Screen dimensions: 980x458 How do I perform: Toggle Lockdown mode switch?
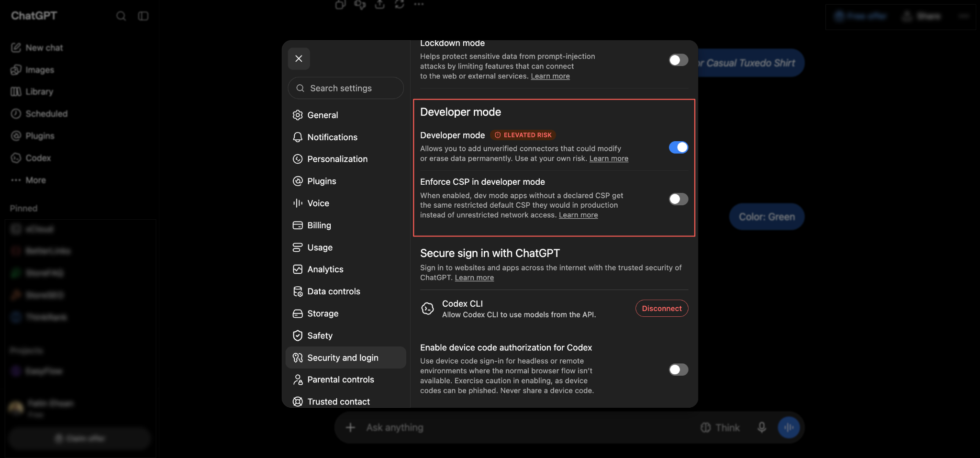pyautogui.click(x=678, y=60)
